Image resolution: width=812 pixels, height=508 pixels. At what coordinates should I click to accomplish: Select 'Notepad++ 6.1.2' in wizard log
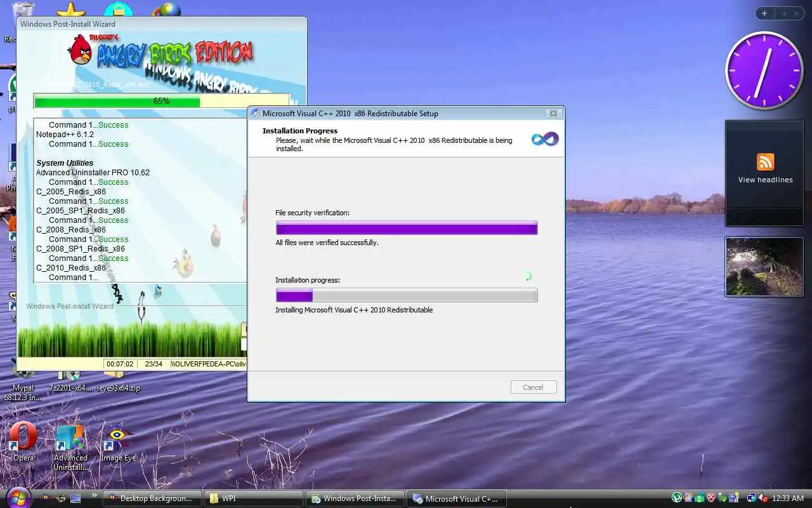tap(65, 135)
